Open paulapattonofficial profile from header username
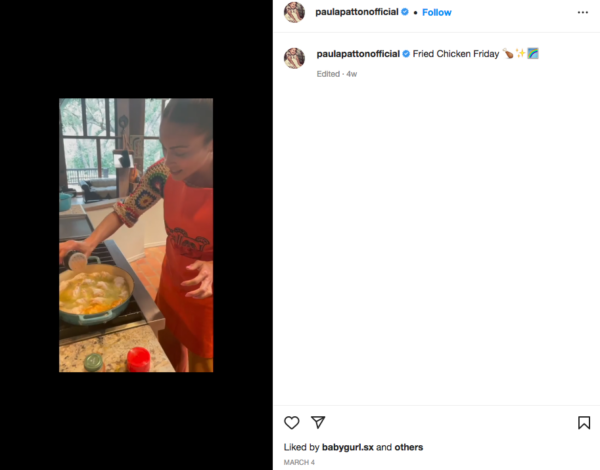This screenshot has height=470, width=600. [357, 12]
